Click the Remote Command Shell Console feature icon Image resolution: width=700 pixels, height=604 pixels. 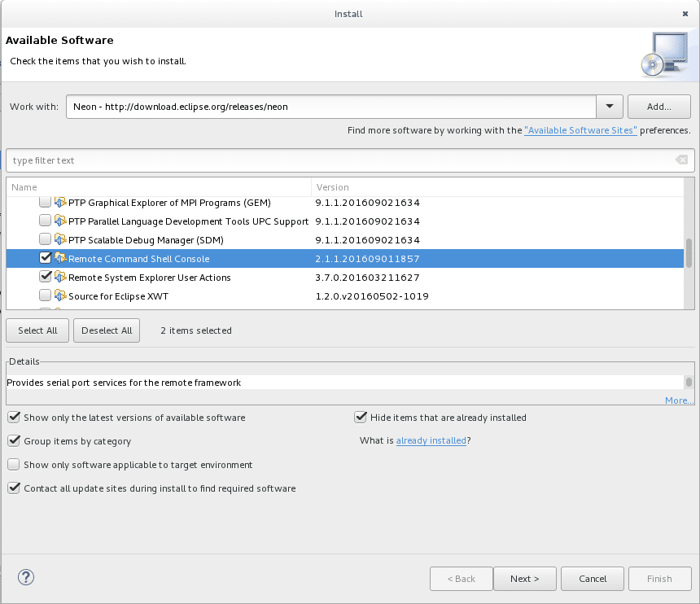click(x=60, y=259)
